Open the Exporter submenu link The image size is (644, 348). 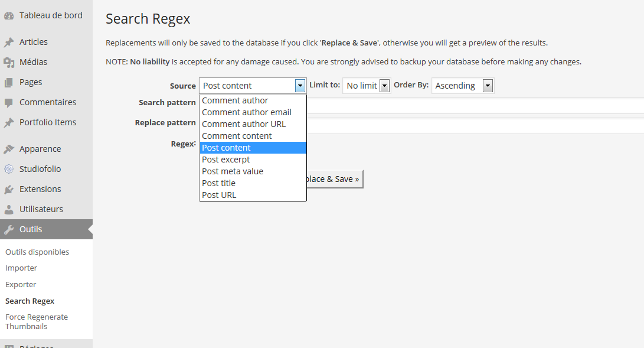21,284
